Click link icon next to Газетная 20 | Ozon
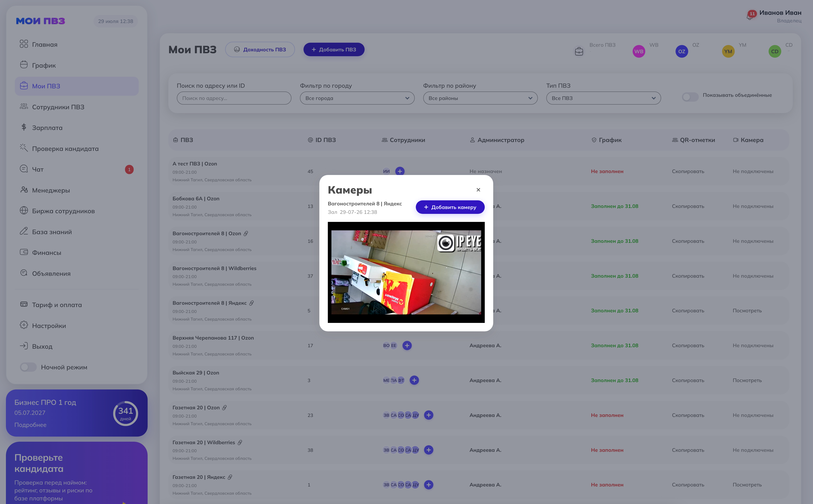 [x=225, y=407]
